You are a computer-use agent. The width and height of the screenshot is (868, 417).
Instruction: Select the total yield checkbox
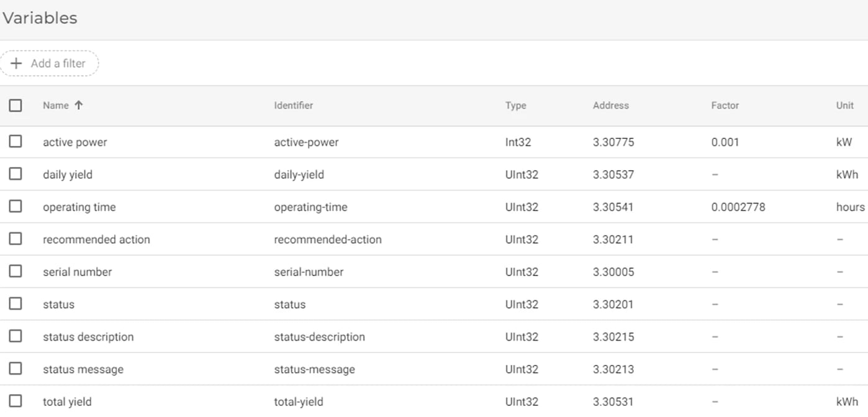(x=16, y=400)
